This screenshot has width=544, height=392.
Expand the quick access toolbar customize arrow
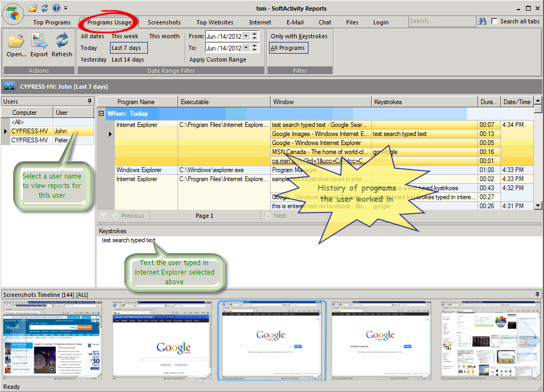pyautogui.click(x=65, y=8)
